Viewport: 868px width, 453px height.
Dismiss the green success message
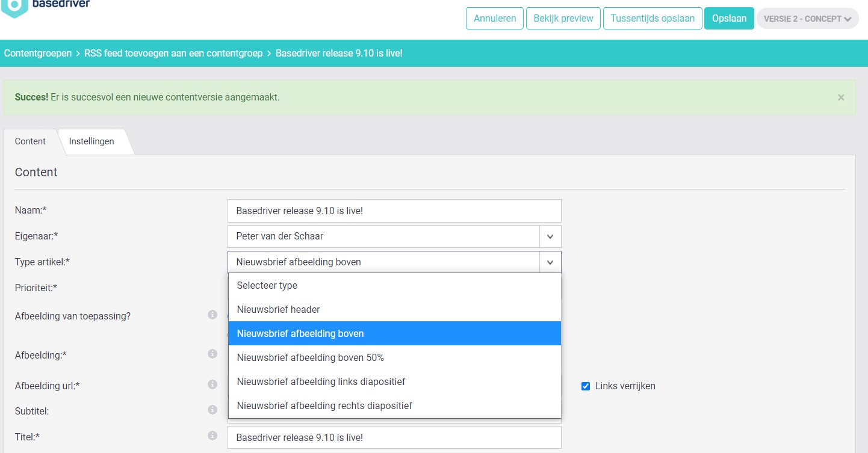point(841,97)
